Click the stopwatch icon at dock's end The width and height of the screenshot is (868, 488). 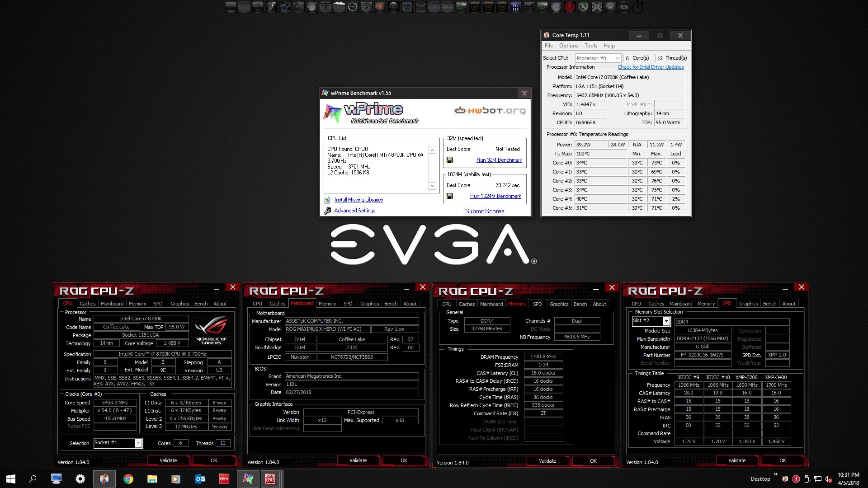click(x=637, y=7)
